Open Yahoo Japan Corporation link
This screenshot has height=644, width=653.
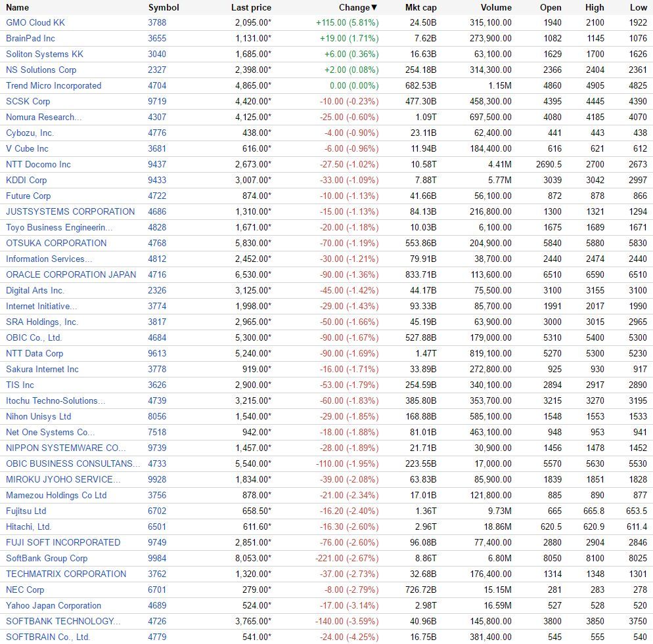(54, 606)
